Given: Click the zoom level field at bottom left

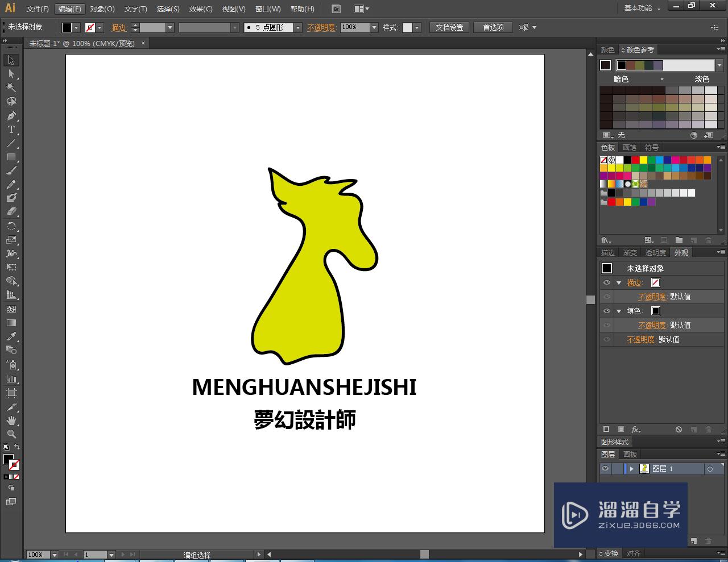Looking at the screenshot, I should [x=38, y=555].
